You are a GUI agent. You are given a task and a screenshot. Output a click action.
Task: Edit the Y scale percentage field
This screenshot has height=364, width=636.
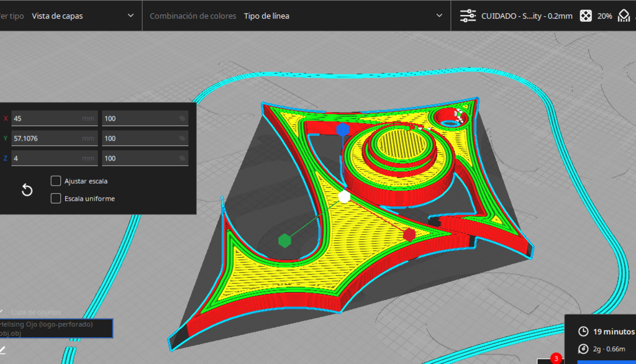145,139
